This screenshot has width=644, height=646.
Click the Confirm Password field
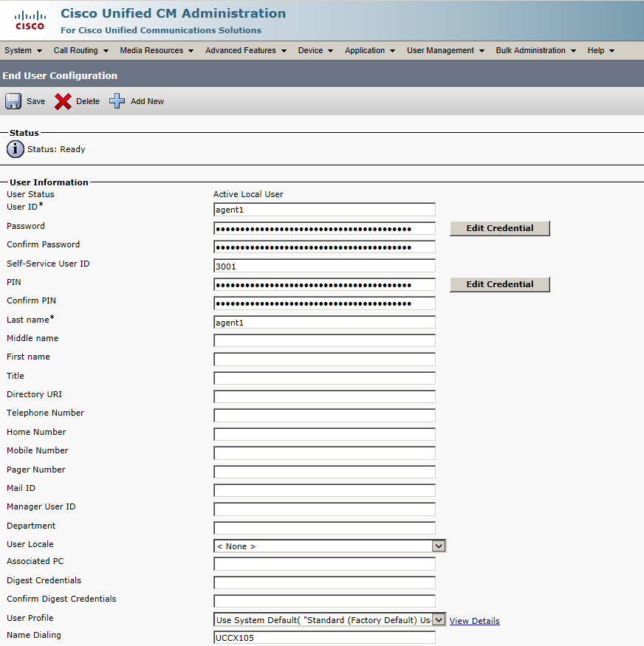[x=324, y=247]
